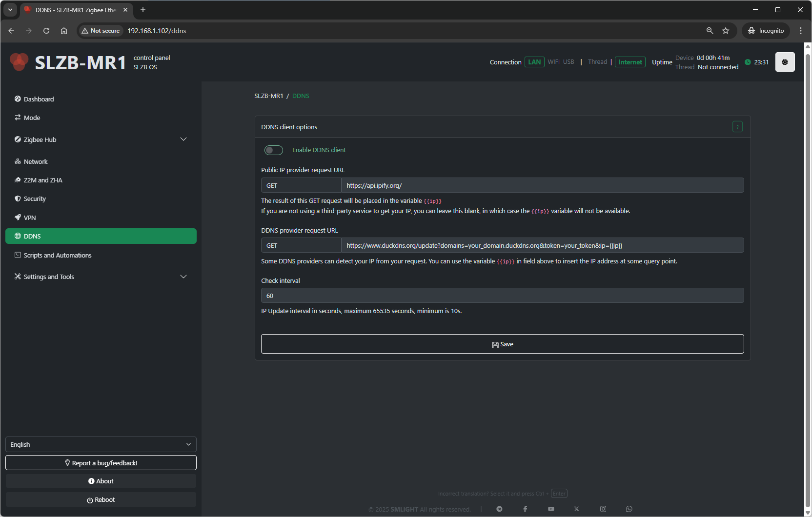Viewport: 812px width, 517px height.
Task: Save the DDNS settings
Action: 502,344
